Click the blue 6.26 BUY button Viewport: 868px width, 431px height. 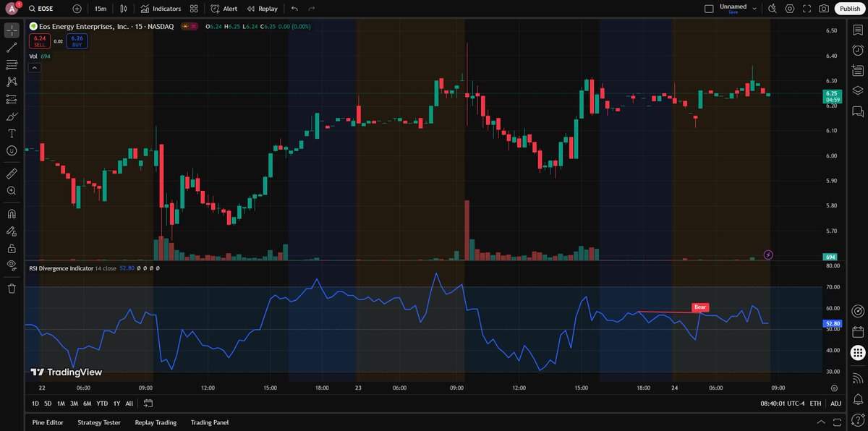pyautogui.click(x=77, y=41)
